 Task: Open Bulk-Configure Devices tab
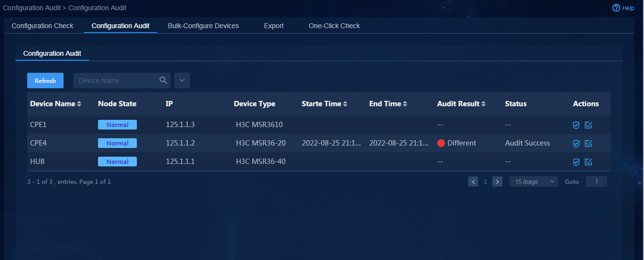(203, 26)
